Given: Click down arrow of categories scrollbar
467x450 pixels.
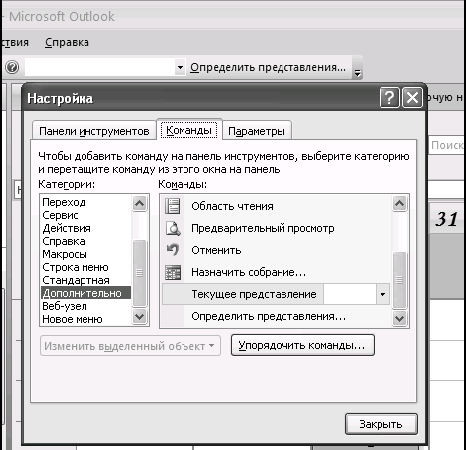Looking at the screenshot, I should coord(139,316).
